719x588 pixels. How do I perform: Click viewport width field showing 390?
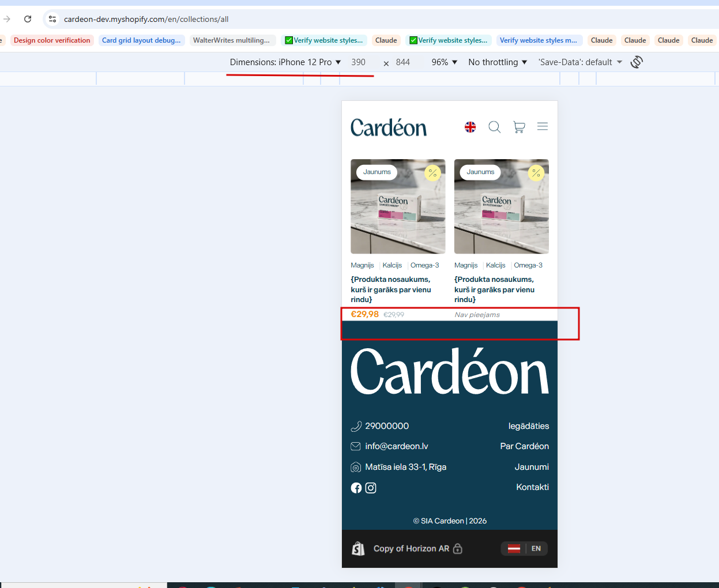[359, 62]
